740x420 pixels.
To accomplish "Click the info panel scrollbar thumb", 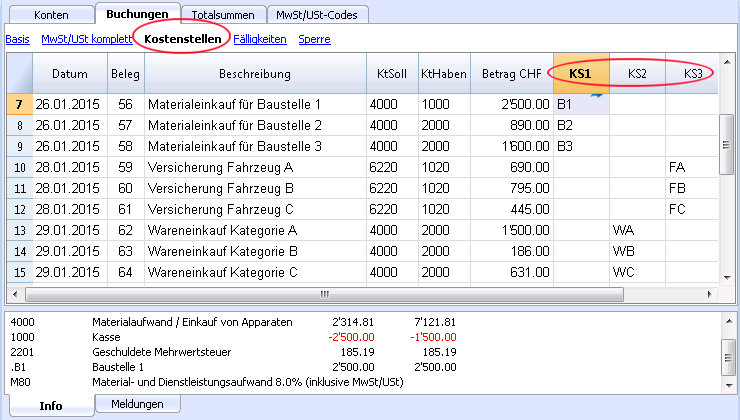I will click(729, 357).
